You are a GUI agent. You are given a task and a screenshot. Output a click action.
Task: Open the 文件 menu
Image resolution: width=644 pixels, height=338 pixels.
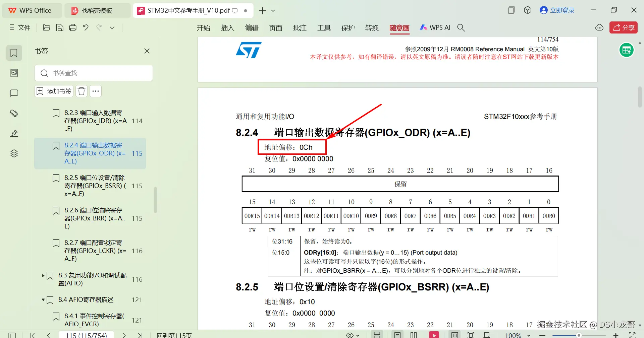[x=20, y=27]
